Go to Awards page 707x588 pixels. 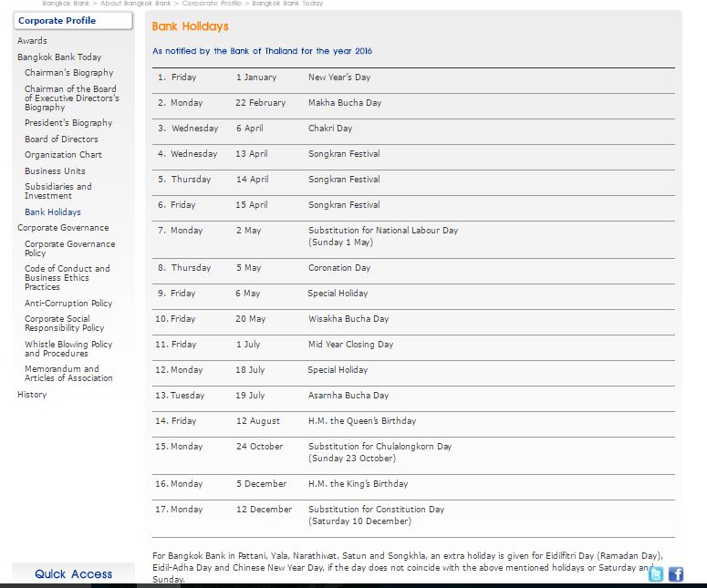click(x=32, y=40)
